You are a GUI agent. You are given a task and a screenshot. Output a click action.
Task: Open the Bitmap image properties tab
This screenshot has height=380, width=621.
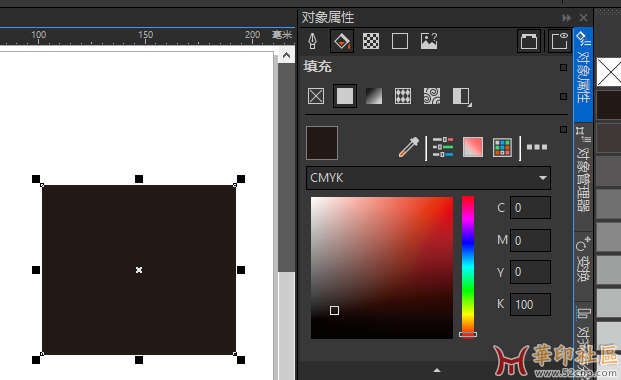point(429,41)
